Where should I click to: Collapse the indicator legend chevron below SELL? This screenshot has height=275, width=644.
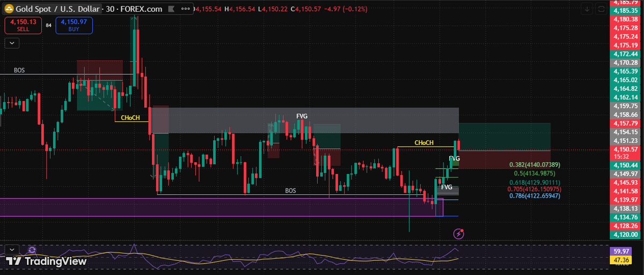(11, 44)
